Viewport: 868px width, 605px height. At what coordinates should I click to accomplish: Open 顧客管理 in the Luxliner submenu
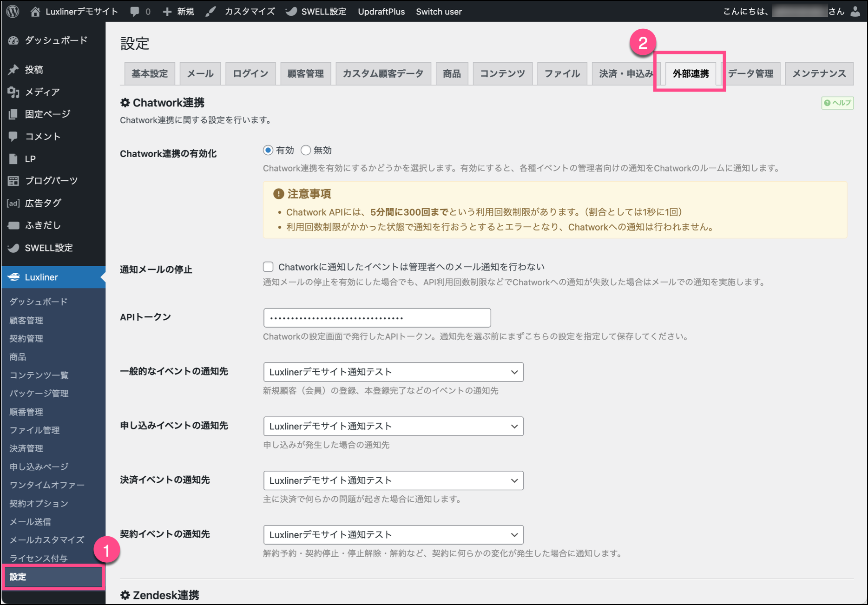point(26,320)
